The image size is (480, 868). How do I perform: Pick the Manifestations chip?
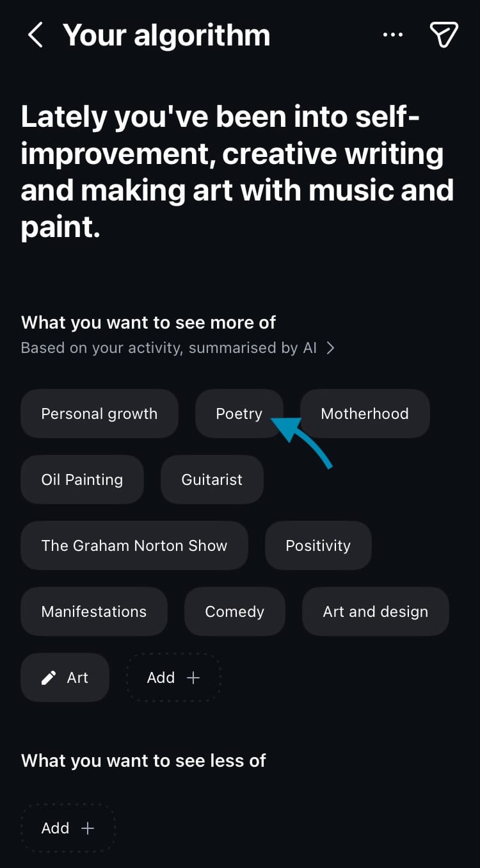pos(93,612)
